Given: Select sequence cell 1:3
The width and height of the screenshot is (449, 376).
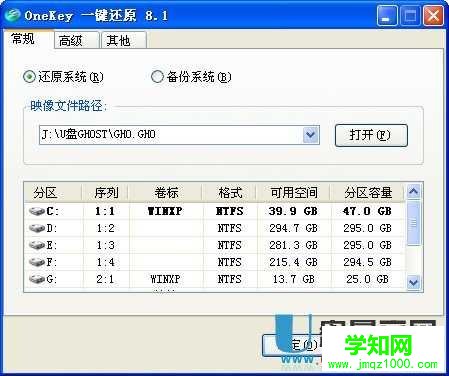Looking at the screenshot, I should pos(106,245).
